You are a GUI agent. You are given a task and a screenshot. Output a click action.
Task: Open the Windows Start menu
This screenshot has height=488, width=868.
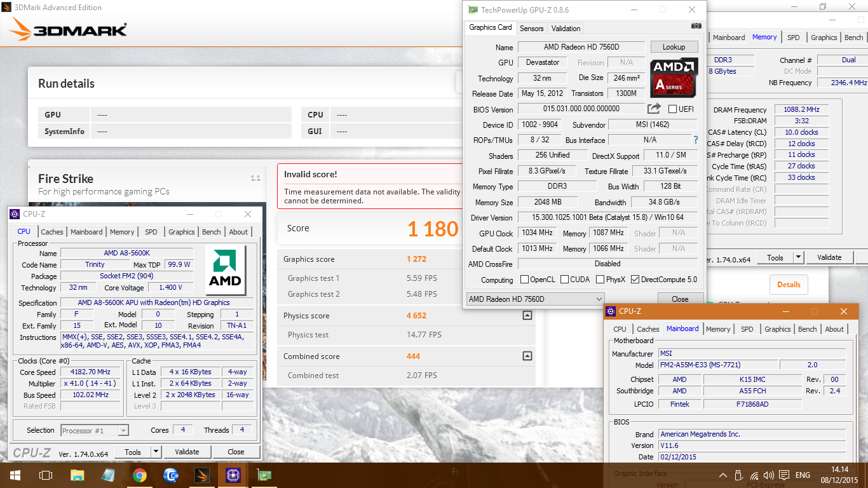15,475
